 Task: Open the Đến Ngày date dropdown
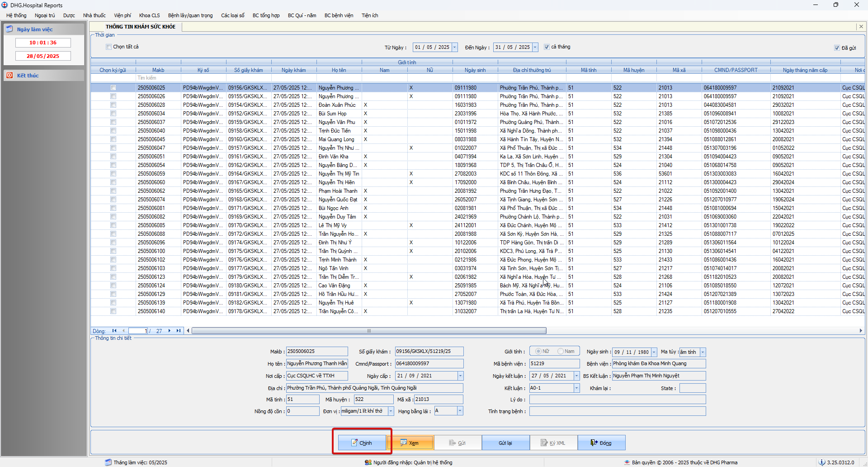pos(535,47)
